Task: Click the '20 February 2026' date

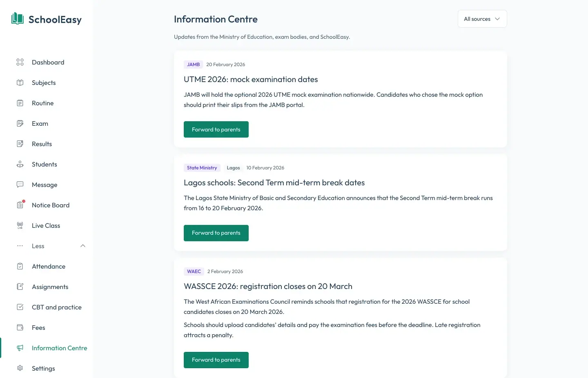Action: tap(226, 64)
